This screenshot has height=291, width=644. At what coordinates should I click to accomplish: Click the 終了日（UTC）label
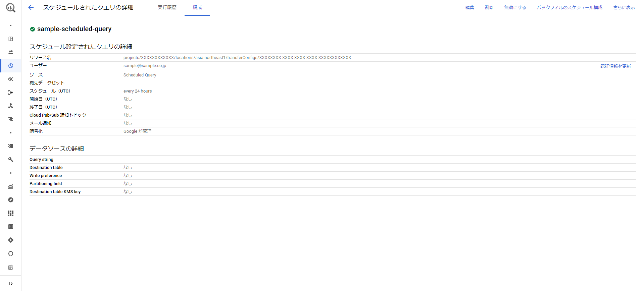pyautogui.click(x=44, y=107)
